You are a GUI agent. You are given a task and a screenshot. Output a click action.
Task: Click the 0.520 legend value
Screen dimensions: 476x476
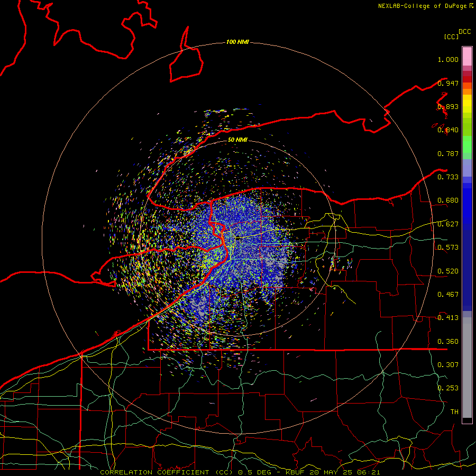[448, 271]
